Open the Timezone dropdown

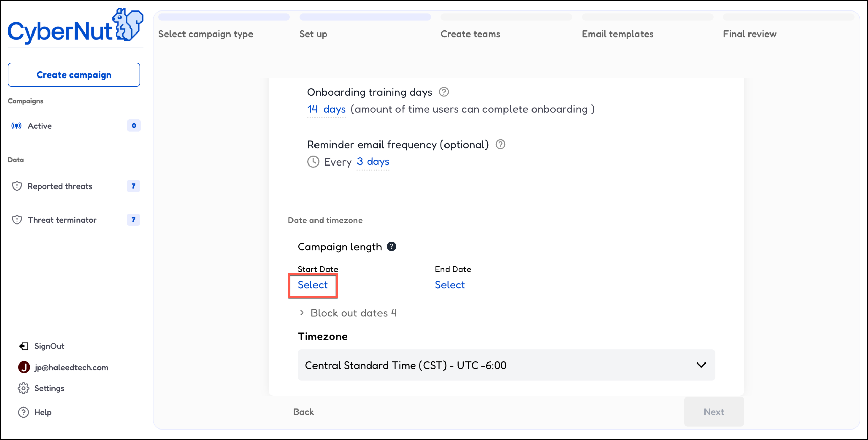pyautogui.click(x=506, y=365)
